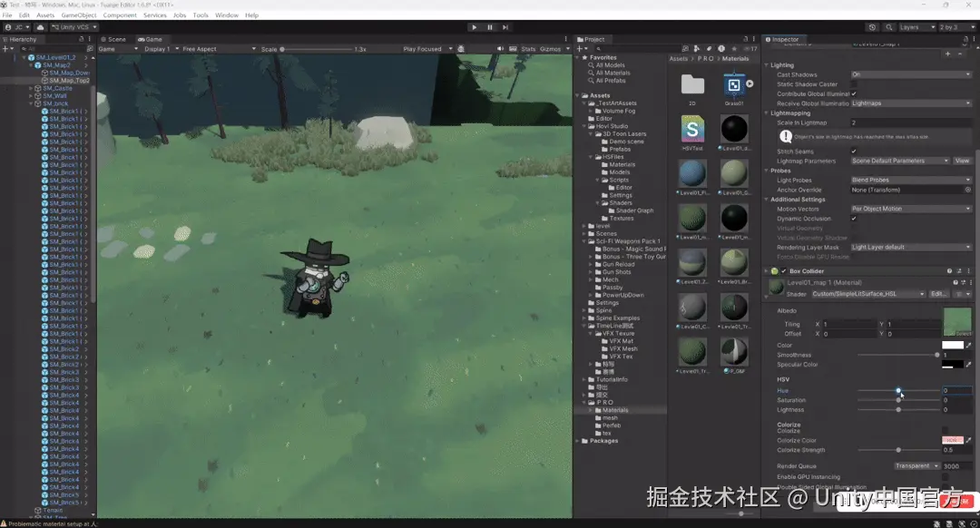This screenshot has width=980, height=528.
Task: Open the white Color swatch
Action: click(953, 345)
